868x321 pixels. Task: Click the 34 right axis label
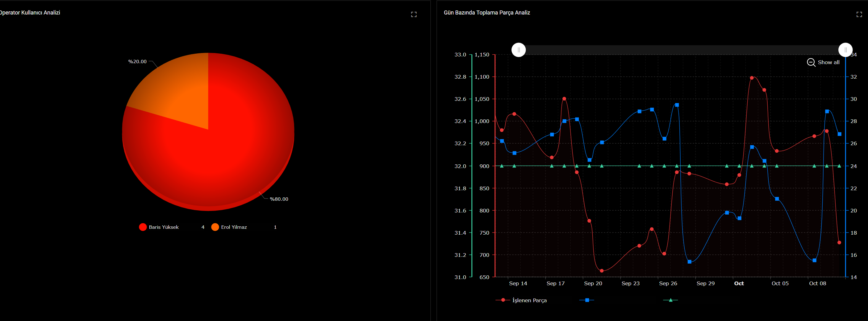tap(853, 55)
